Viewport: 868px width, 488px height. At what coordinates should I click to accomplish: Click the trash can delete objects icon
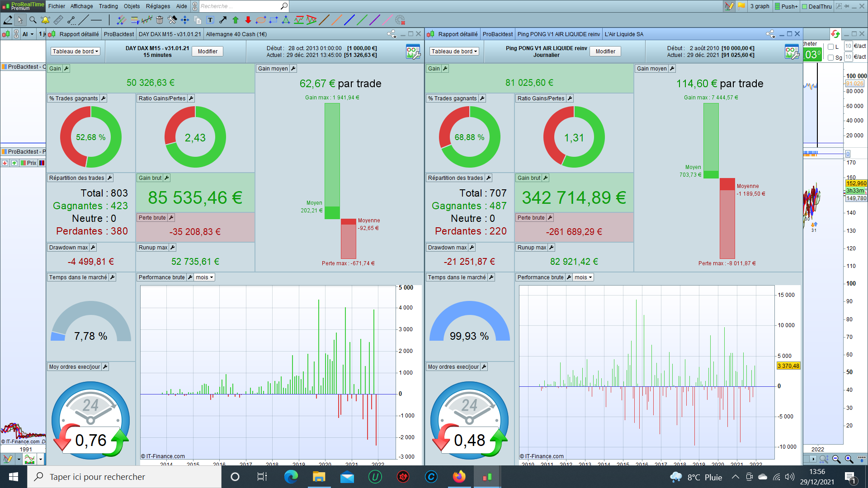click(x=160, y=20)
